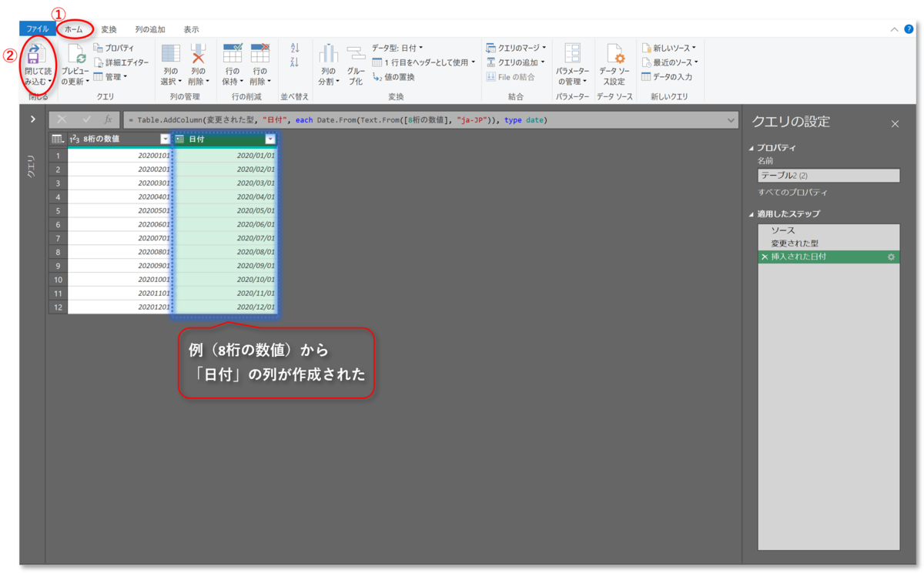
Task: Open the 8桁の数値 column filter dropdown
Action: point(165,139)
